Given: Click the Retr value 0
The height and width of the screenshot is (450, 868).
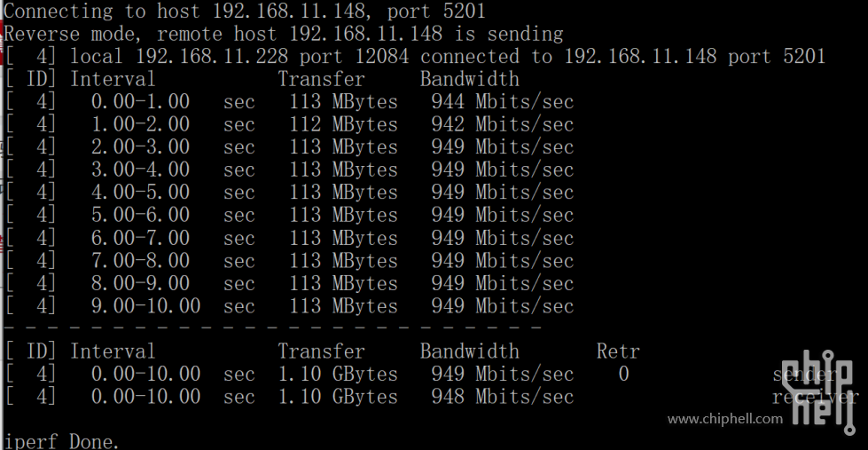Looking at the screenshot, I should (624, 375).
